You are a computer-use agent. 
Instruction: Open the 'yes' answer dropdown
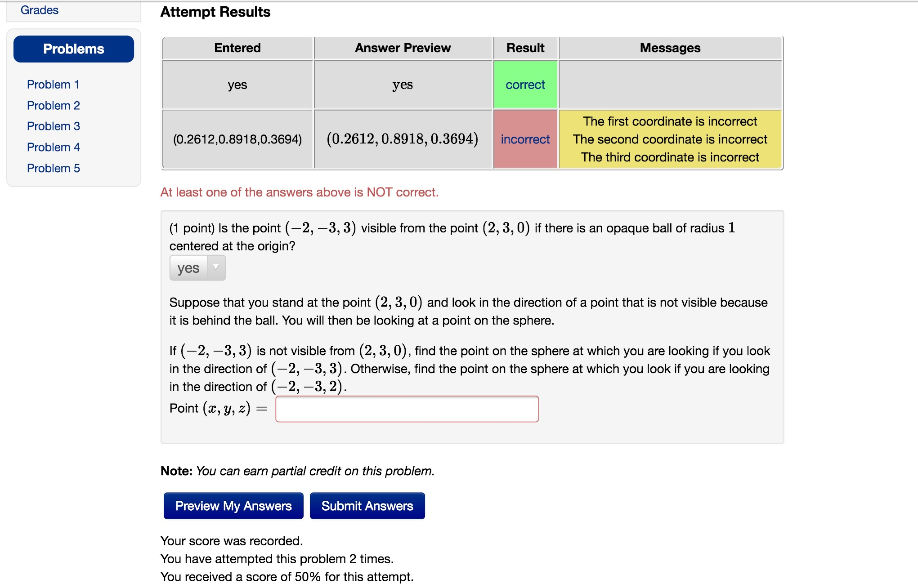click(189, 267)
